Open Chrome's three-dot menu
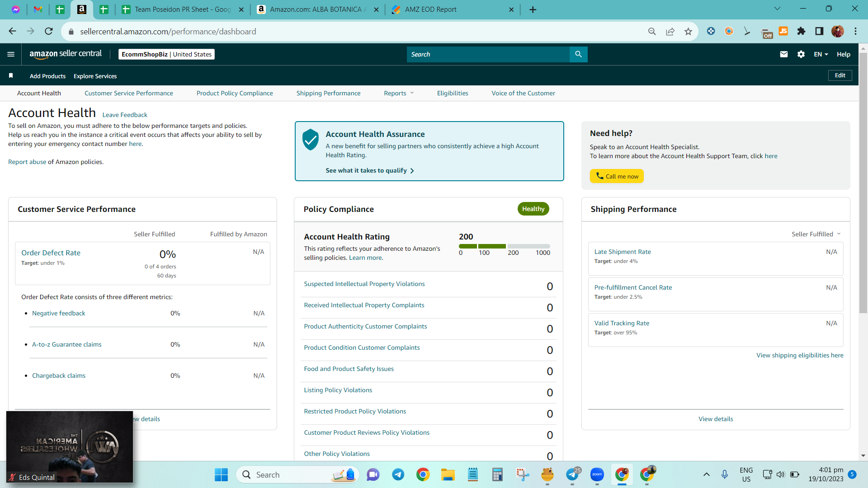868x488 pixels. 855,31
